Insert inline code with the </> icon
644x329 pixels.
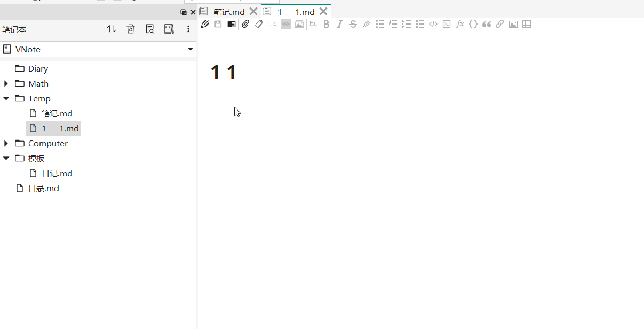[433, 24]
